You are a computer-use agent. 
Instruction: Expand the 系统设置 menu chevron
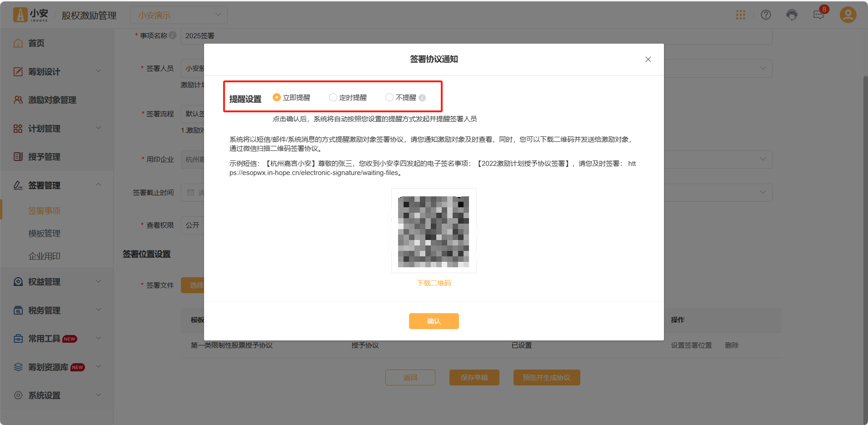(x=99, y=395)
